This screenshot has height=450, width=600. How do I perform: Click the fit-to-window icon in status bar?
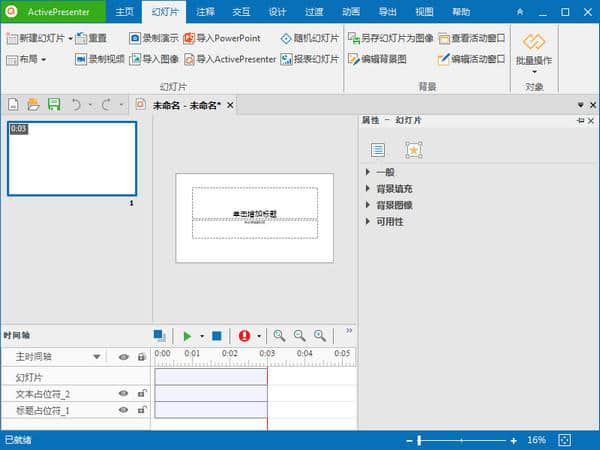click(565, 440)
